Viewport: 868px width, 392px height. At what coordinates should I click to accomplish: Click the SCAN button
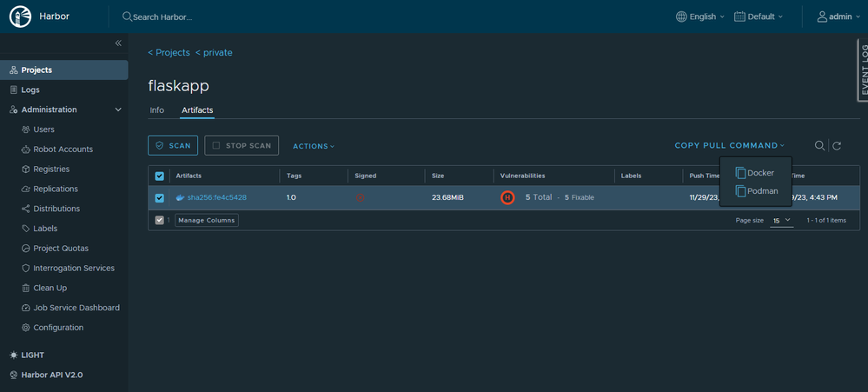click(x=173, y=146)
